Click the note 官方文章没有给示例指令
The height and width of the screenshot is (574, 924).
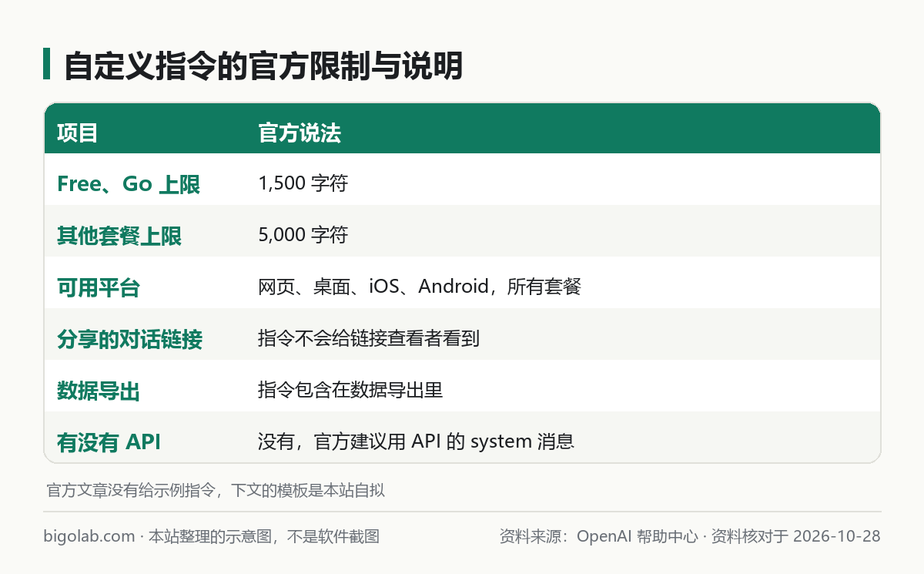point(129,491)
